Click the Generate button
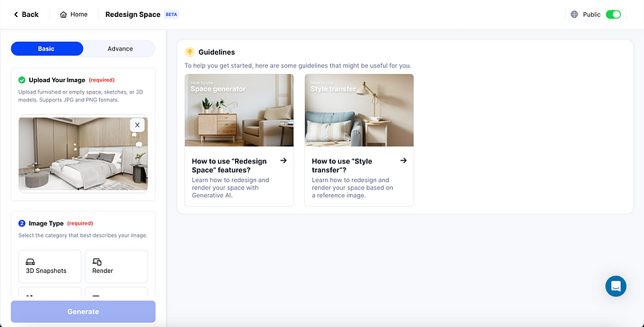Image resolution: width=644 pixels, height=327 pixels. (83, 312)
